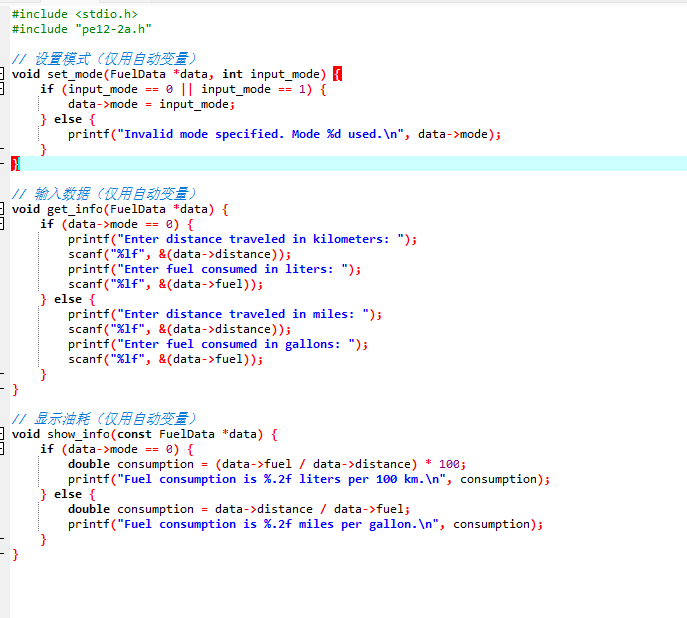687x618 pixels.
Task: Collapse the if block fold in get_info
Action: (x=1, y=223)
